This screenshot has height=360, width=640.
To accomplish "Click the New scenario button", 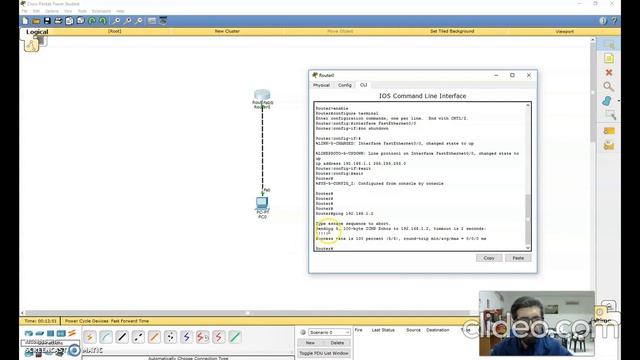I will (x=310, y=343).
